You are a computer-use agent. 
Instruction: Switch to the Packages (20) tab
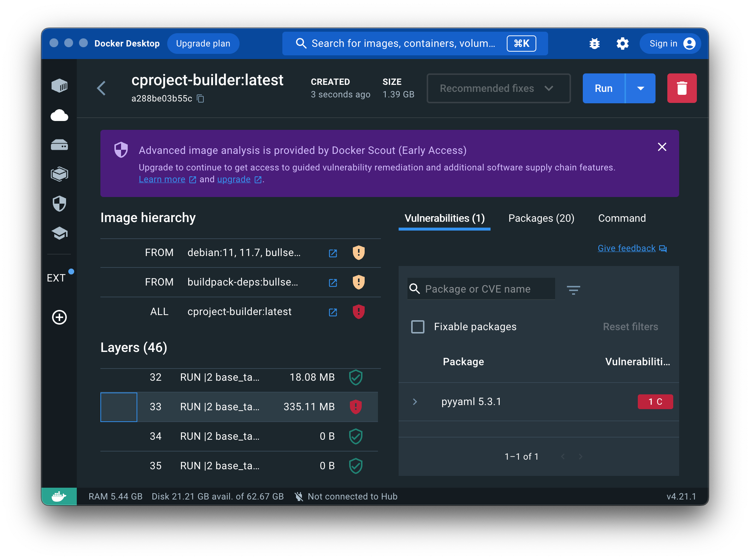coord(541,218)
